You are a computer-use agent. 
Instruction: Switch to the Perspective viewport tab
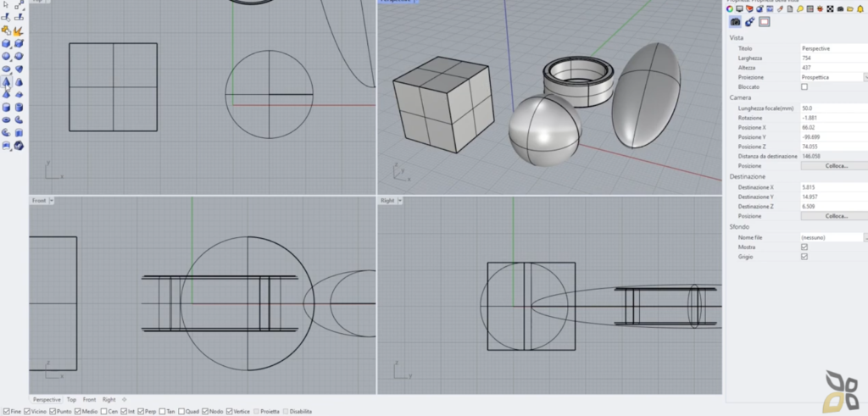point(47,399)
